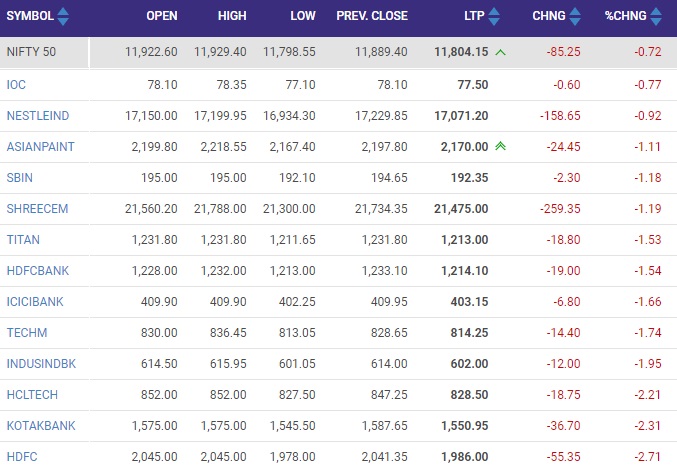Open the IOC stock link
The height and width of the screenshot is (469, 677).
(16, 85)
